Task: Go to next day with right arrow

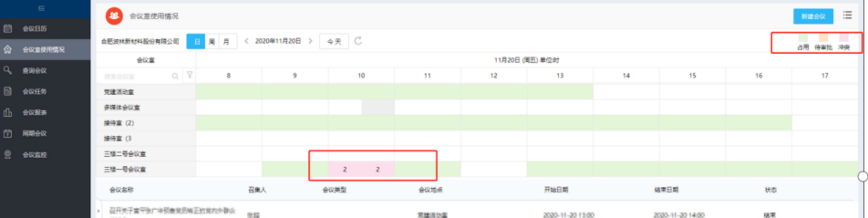Action: click(310, 41)
